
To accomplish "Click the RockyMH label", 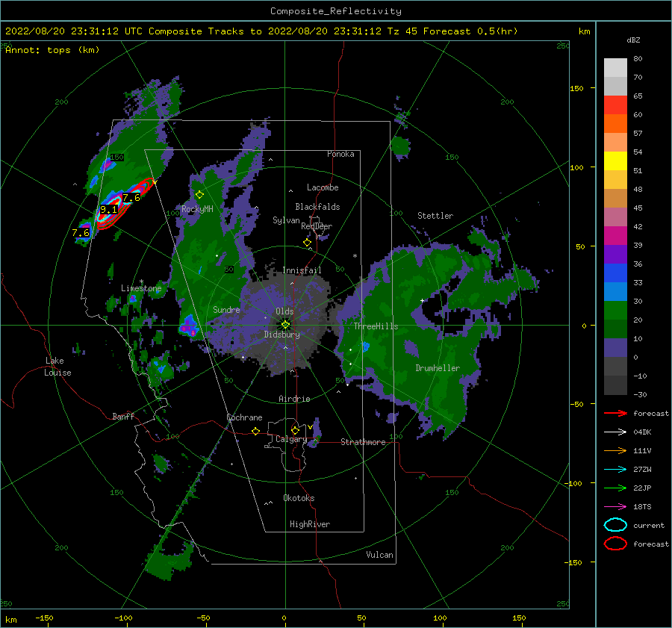I will click(x=197, y=209).
